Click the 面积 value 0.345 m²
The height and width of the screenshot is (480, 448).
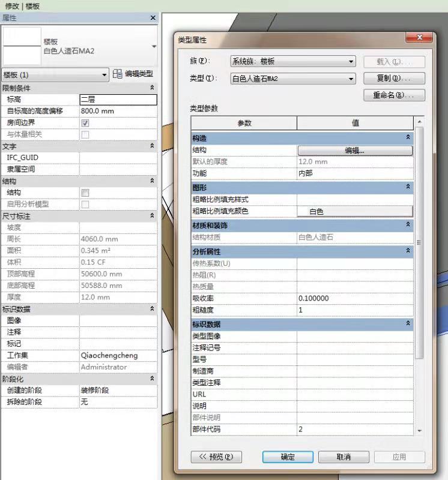click(118, 251)
